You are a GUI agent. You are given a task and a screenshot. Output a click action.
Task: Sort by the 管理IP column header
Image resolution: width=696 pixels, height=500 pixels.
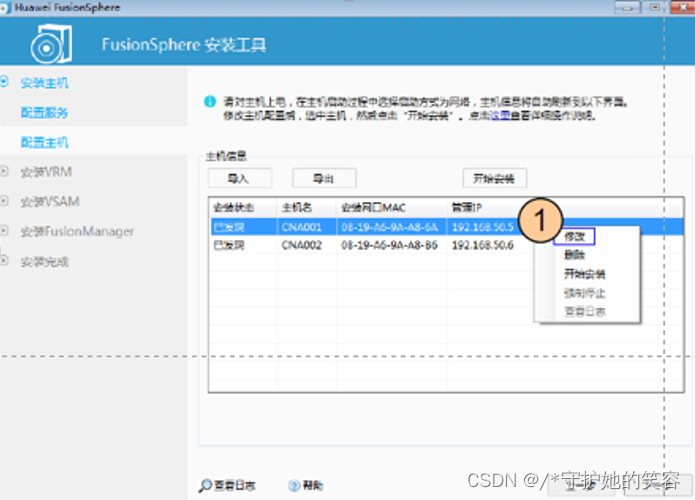467,207
